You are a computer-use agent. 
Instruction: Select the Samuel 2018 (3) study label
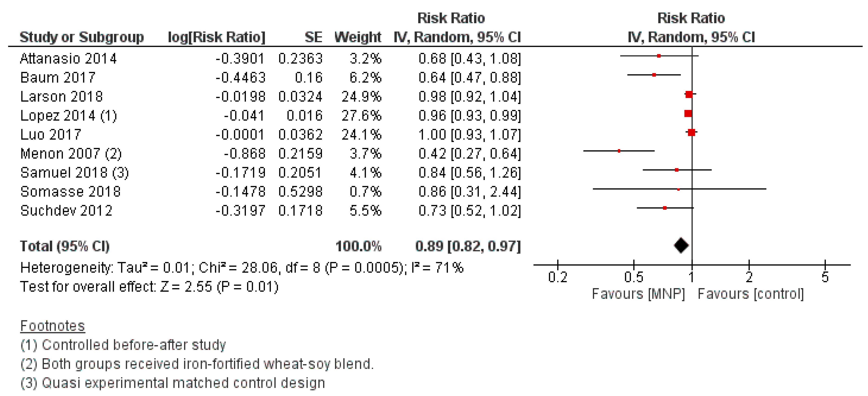[74, 173]
